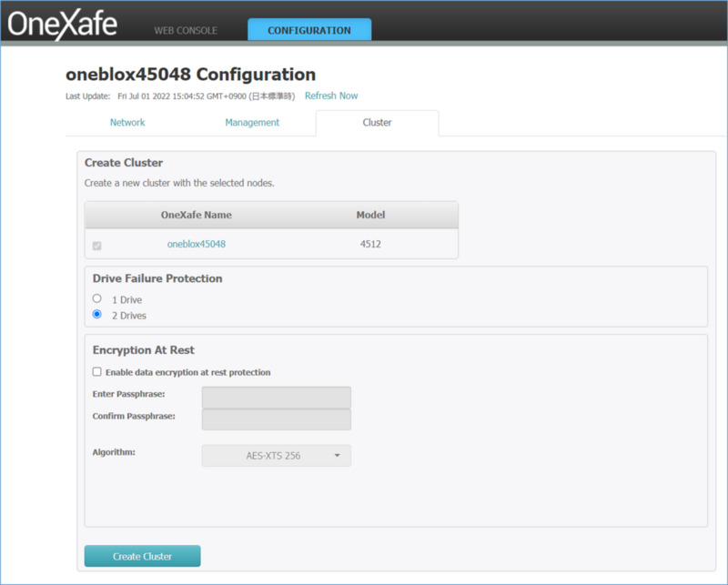Select the 2 Drives protection option
This screenshot has width=728, height=585.
coord(97,315)
